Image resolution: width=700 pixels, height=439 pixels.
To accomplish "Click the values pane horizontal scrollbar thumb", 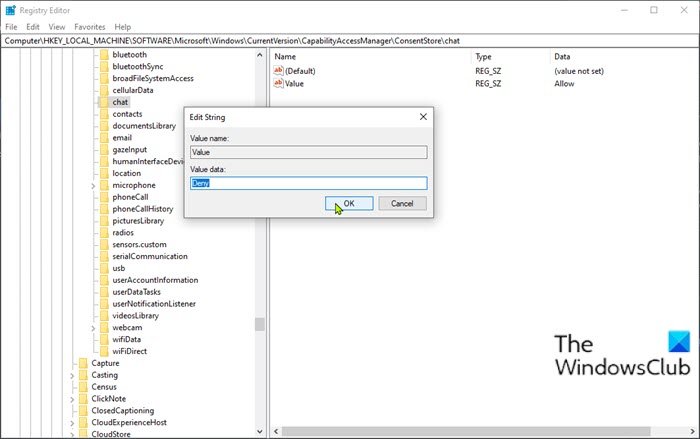I will [x=466, y=431].
